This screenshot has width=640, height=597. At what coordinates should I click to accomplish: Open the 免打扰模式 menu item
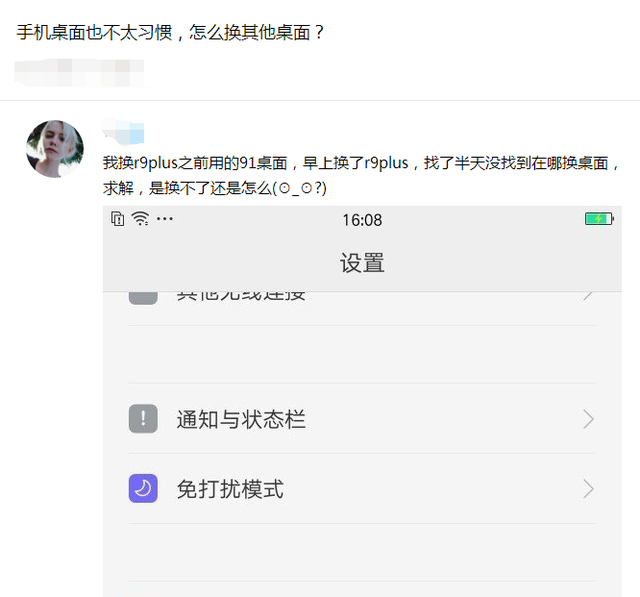[x=230, y=489]
